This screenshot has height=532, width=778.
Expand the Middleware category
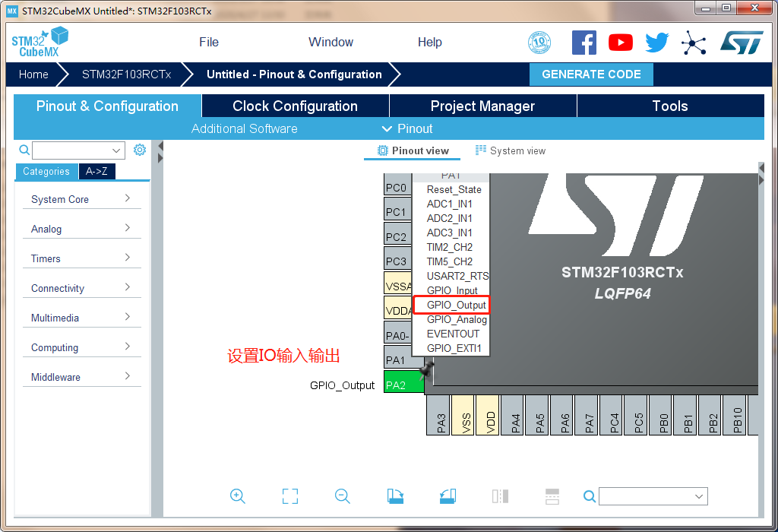point(82,377)
